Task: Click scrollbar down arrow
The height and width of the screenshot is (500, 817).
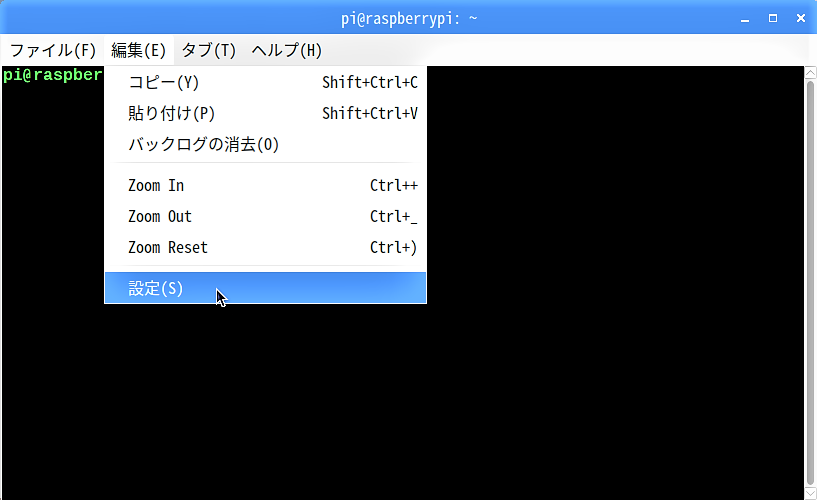Action: (810, 493)
